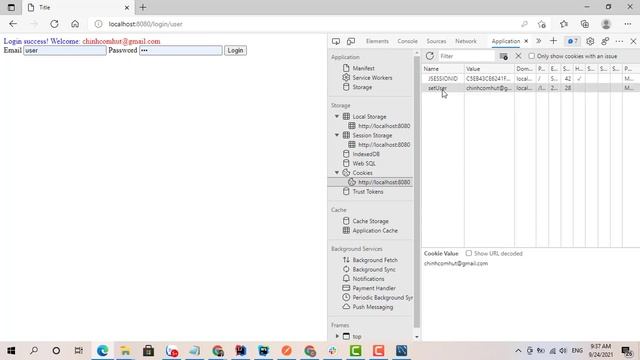
Task: Open Background Fetch service
Action: [375, 260]
